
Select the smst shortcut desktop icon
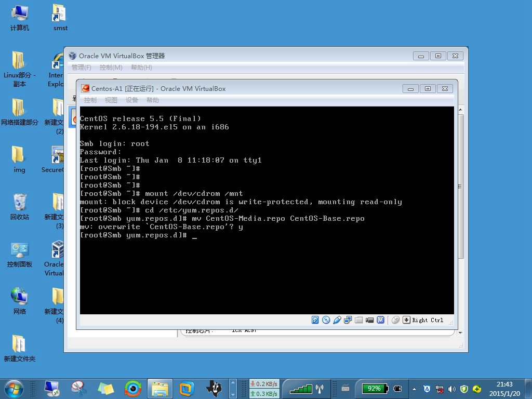[60, 18]
